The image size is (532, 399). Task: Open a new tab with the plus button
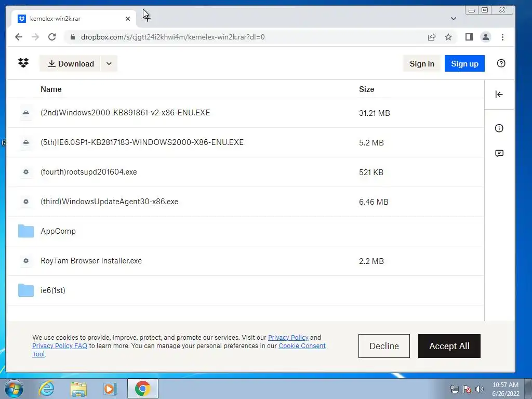pos(147,19)
